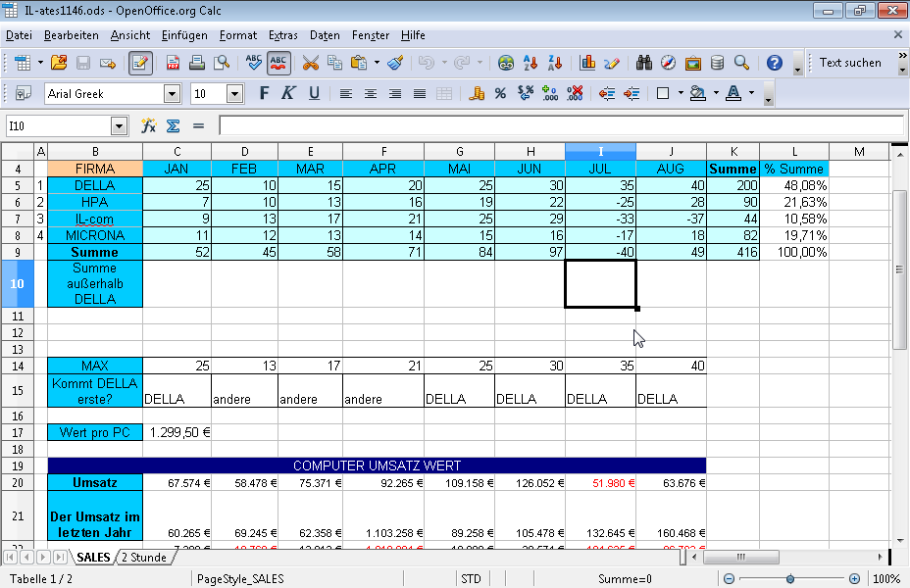Align cell text right
This screenshot has height=588, width=910.
pyautogui.click(x=395, y=93)
